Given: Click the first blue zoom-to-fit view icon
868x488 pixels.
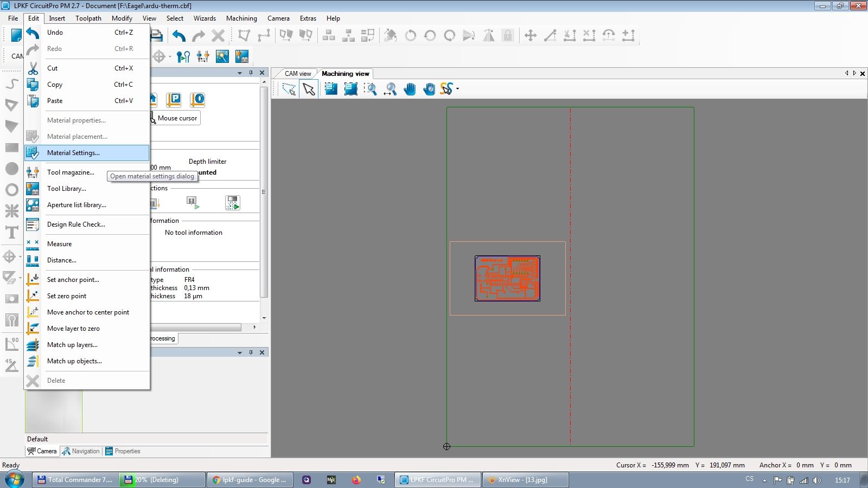Looking at the screenshot, I should point(331,89).
